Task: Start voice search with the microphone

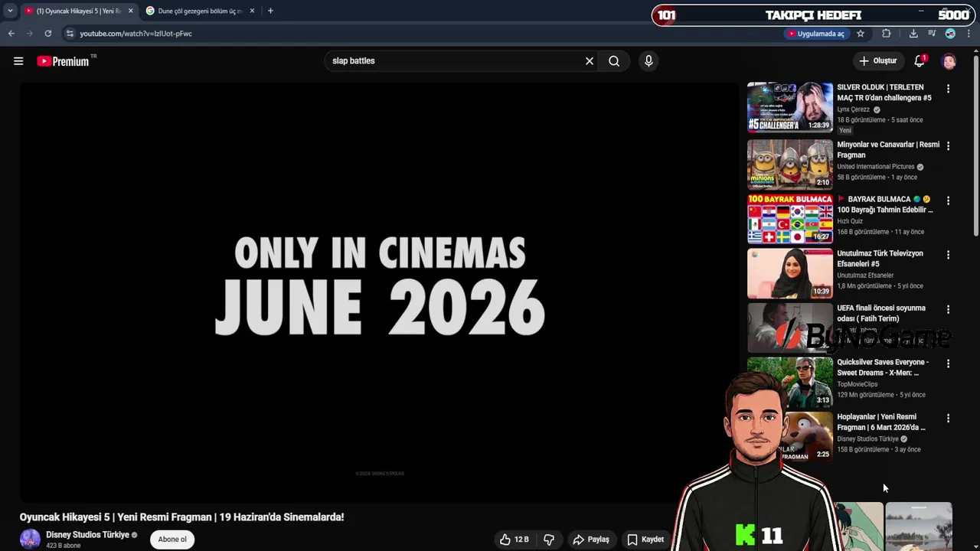Action: pos(648,61)
